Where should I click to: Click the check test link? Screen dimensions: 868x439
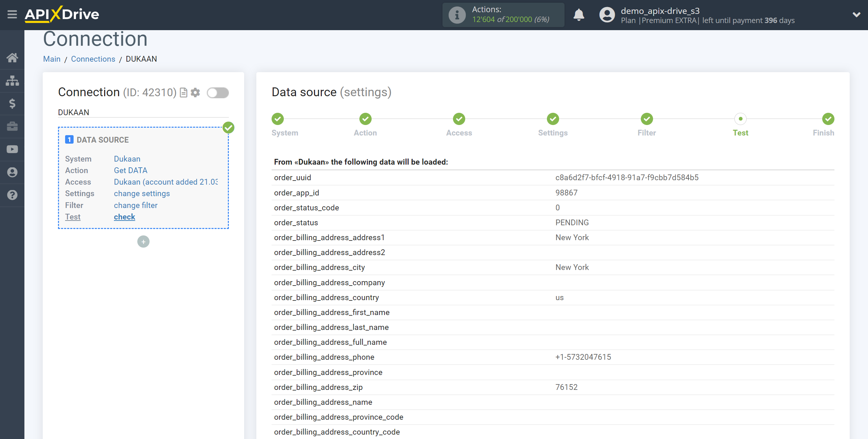tap(124, 217)
